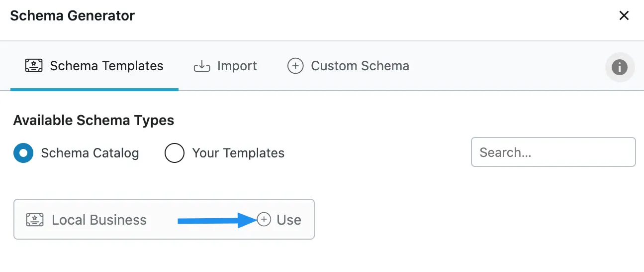
Task: Click the Schema Templates certificate icon
Action: pos(34,66)
